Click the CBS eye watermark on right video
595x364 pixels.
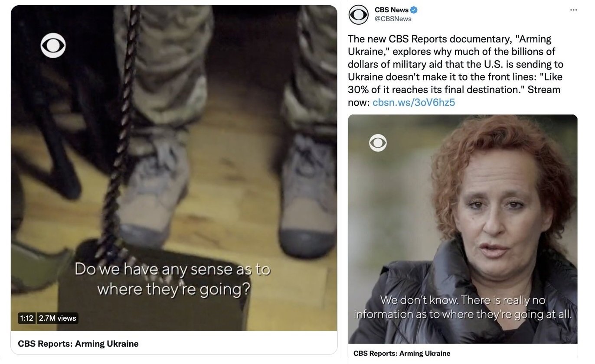click(x=378, y=143)
